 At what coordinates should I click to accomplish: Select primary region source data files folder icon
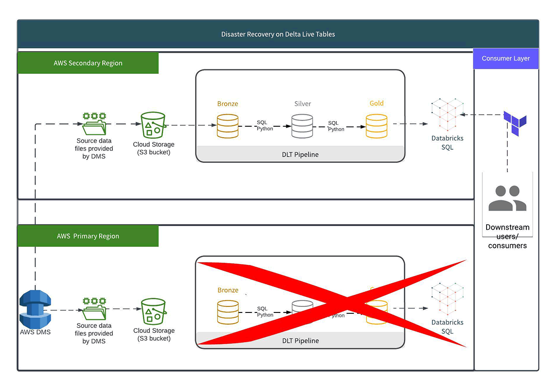pyautogui.click(x=94, y=309)
